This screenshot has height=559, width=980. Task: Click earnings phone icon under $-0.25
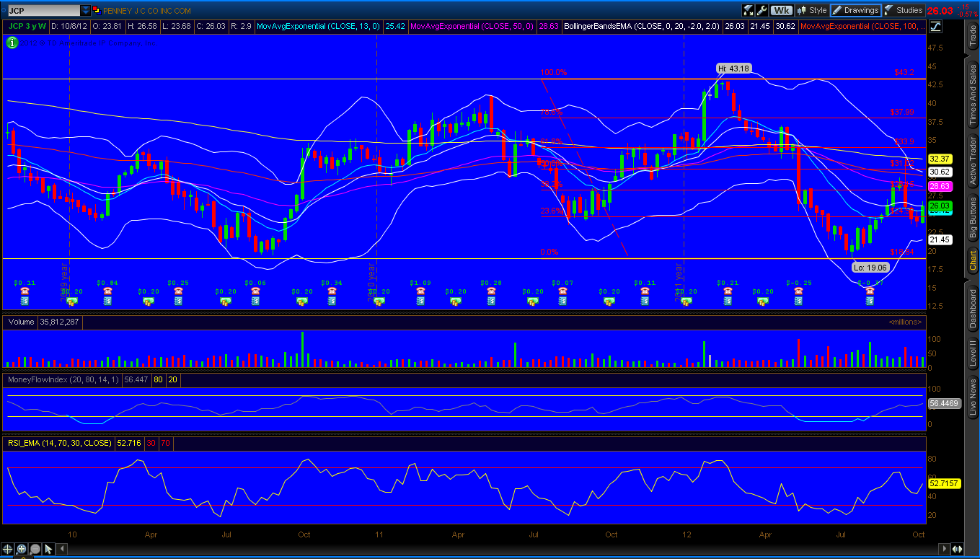798,291
